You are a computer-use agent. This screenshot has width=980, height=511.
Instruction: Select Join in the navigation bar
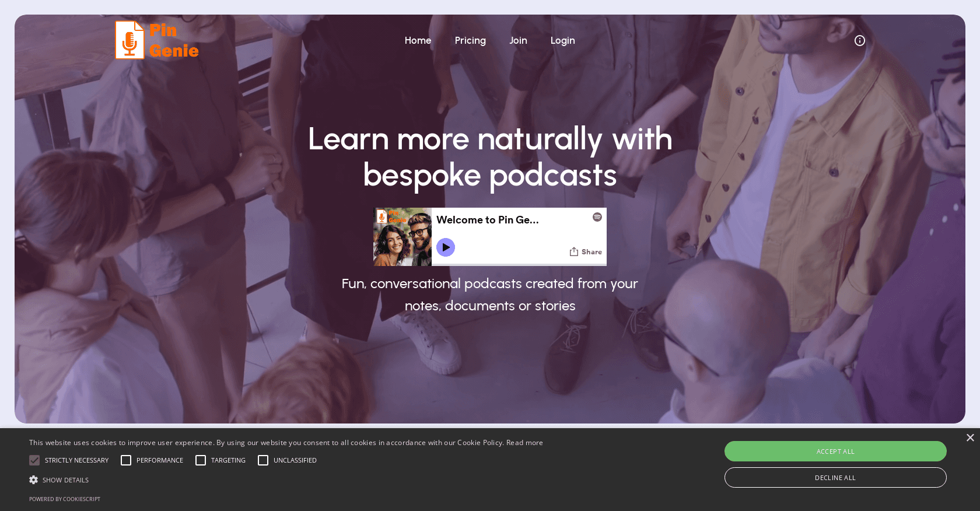coord(518,40)
